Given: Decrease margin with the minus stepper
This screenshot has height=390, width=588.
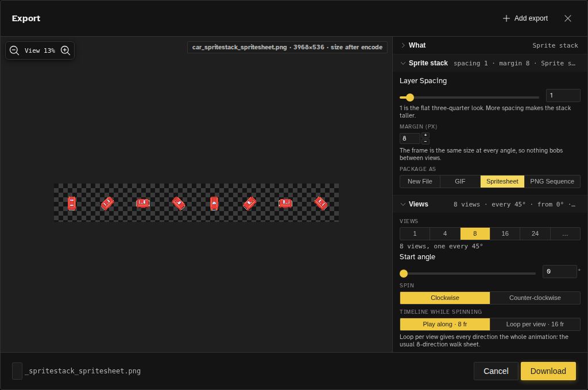Looking at the screenshot, I should [425, 141].
